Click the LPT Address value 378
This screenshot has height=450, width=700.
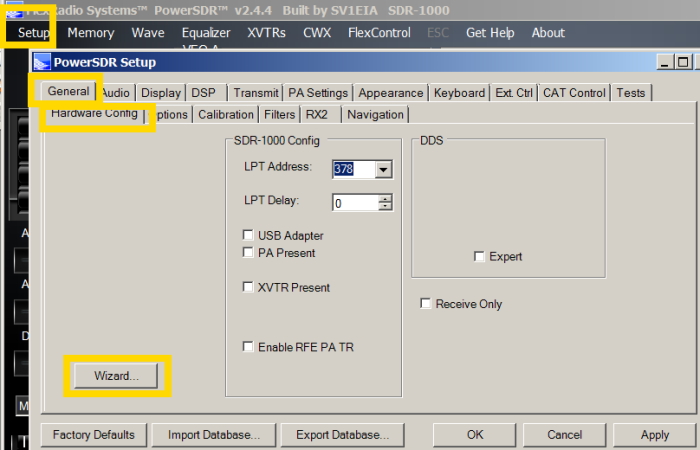pos(344,169)
